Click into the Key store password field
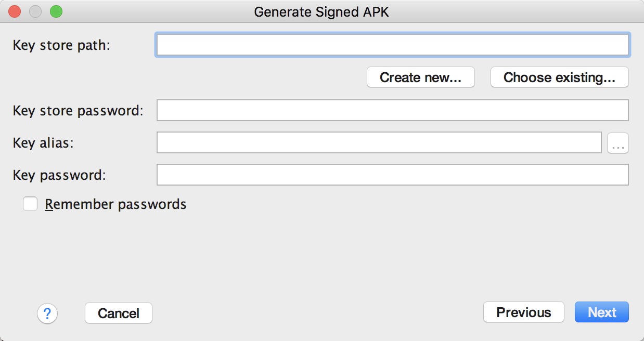Screen dimensions: 644x341 click(x=392, y=110)
